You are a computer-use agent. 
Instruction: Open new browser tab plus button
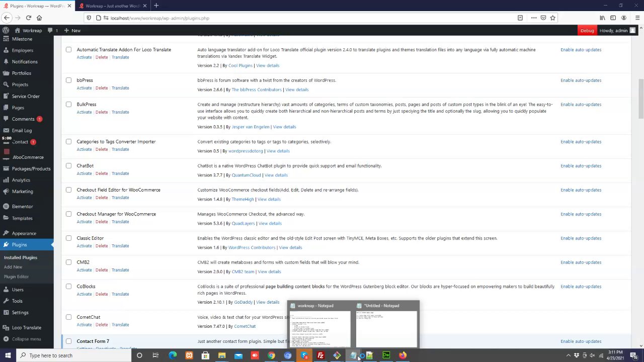[x=156, y=6]
